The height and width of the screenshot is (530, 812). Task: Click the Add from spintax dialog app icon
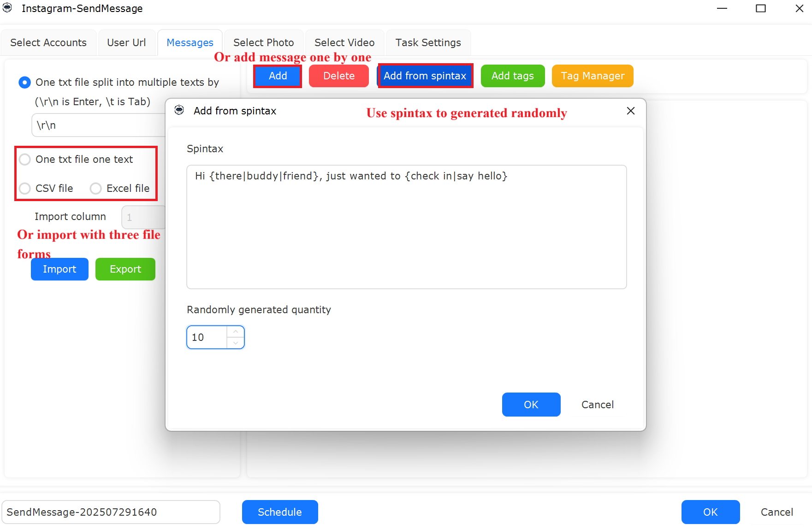179,110
